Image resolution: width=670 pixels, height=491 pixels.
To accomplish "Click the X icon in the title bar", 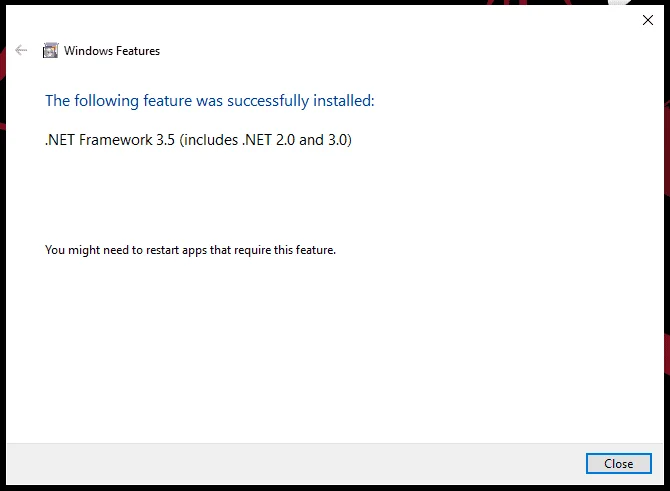I will click(x=648, y=20).
